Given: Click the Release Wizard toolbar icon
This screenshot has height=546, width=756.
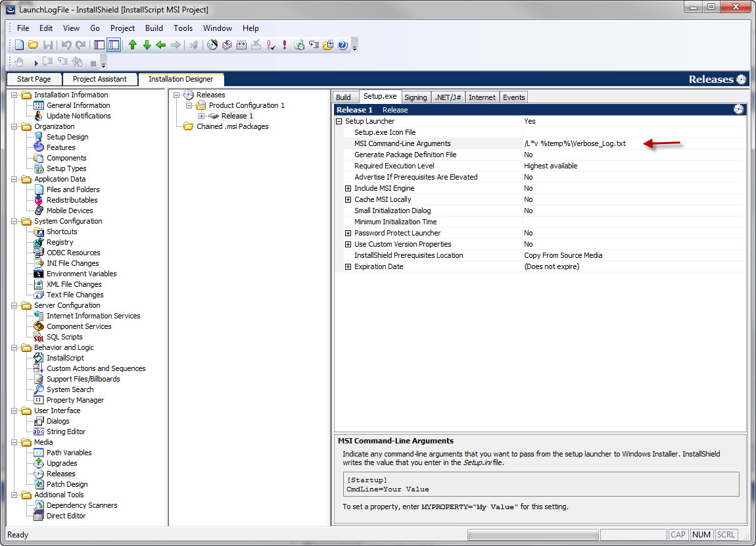Looking at the screenshot, I should coord(212,45).
